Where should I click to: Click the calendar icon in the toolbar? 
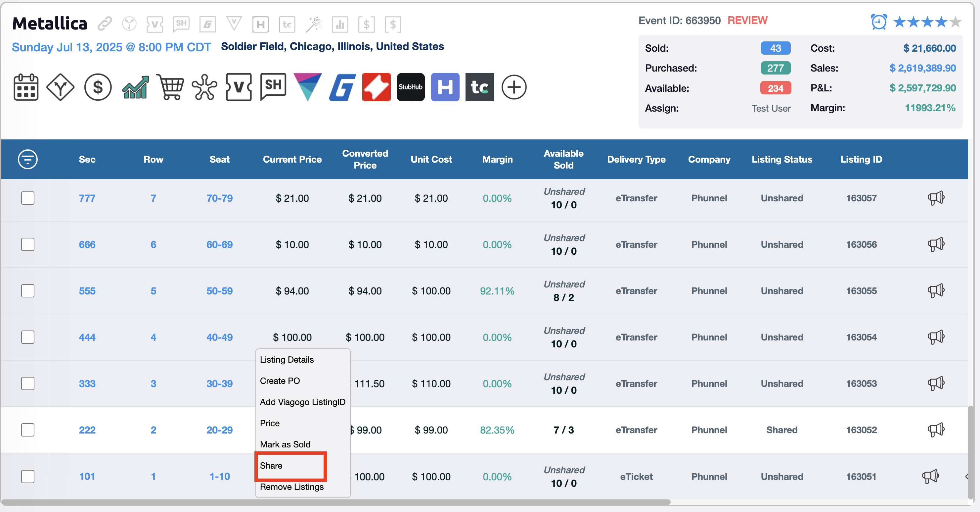pos(26,87)
